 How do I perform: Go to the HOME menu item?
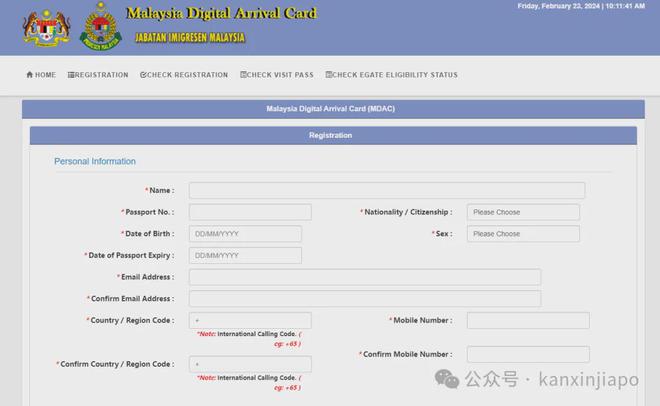(41, 75)
